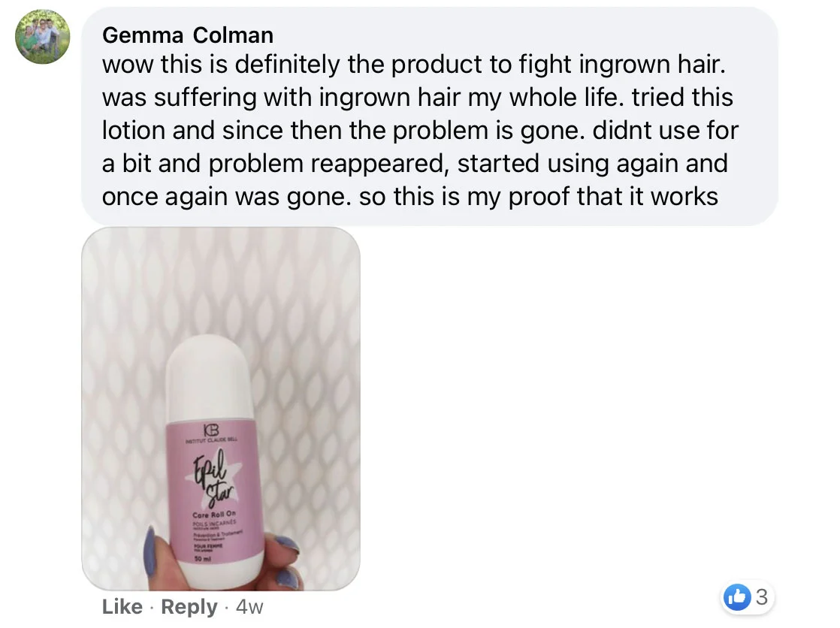
Task: Click the white cap of the bottle
Action: (212, 379)
